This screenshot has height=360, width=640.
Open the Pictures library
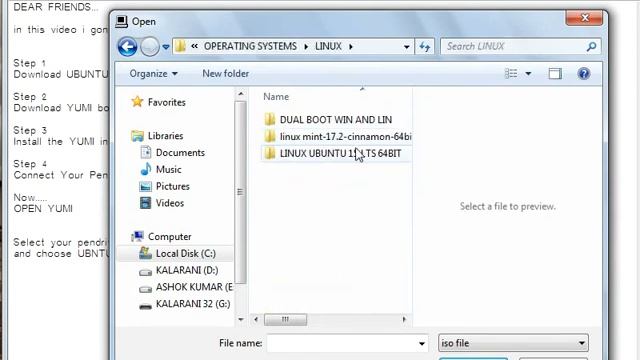pos(173,186)
